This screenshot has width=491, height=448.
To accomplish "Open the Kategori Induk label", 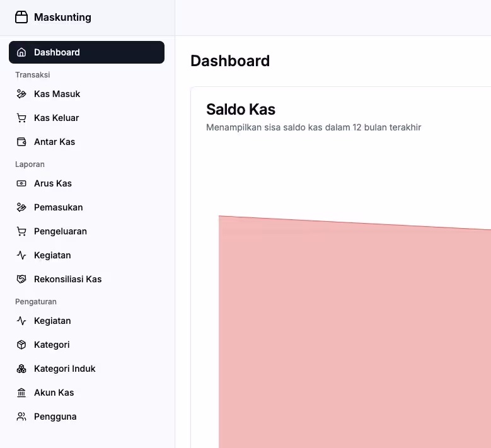I will point(64,369).
